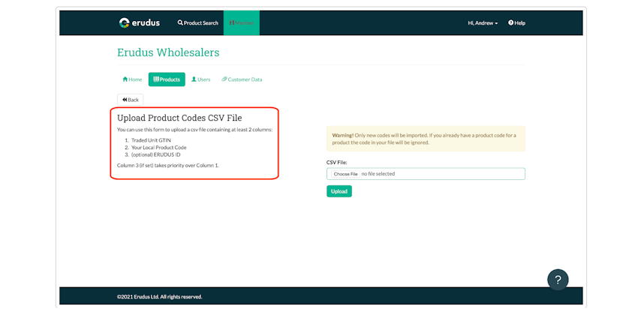Switch to the Users tab
This screenshot has height=309, width=644.
201,79
